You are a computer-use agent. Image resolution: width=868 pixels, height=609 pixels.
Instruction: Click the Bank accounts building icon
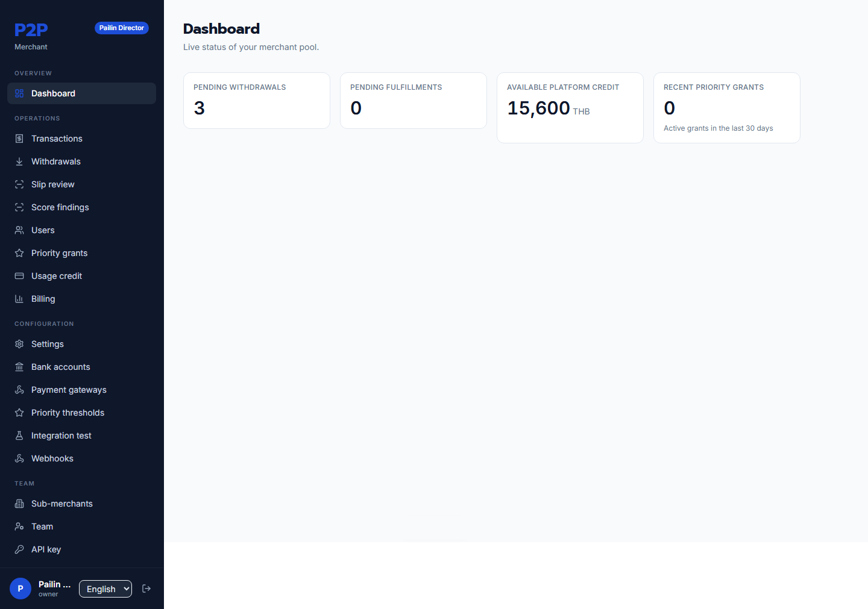[19, 367]
